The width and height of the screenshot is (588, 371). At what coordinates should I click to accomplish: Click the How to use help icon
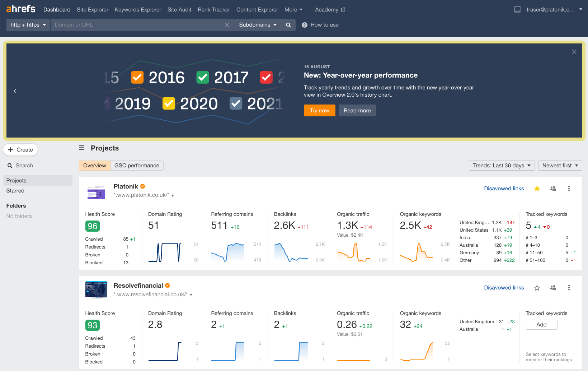304,25
